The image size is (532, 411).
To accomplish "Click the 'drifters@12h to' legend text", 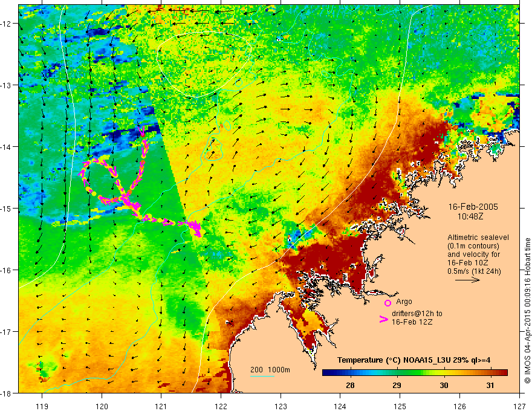I will pos(417,314).
